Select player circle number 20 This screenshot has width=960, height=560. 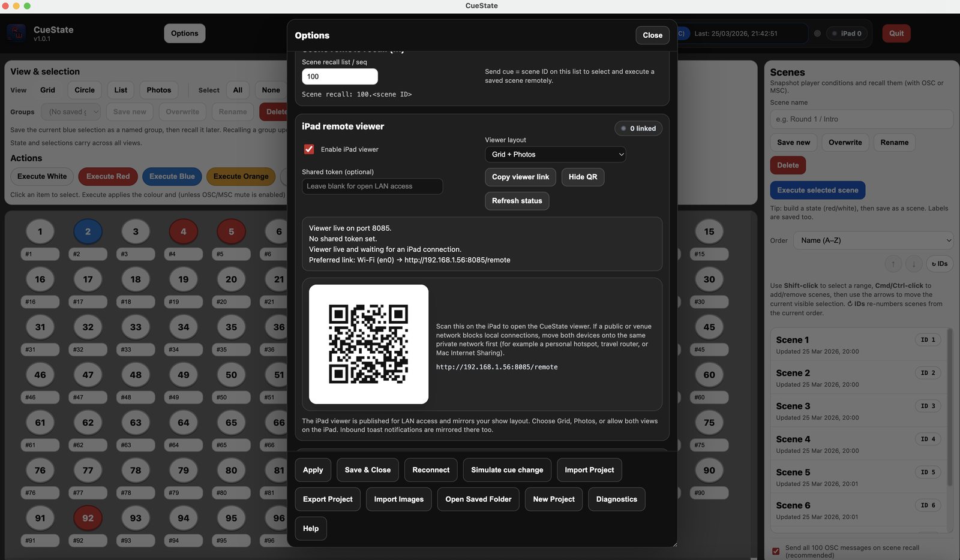coord(231,279)
